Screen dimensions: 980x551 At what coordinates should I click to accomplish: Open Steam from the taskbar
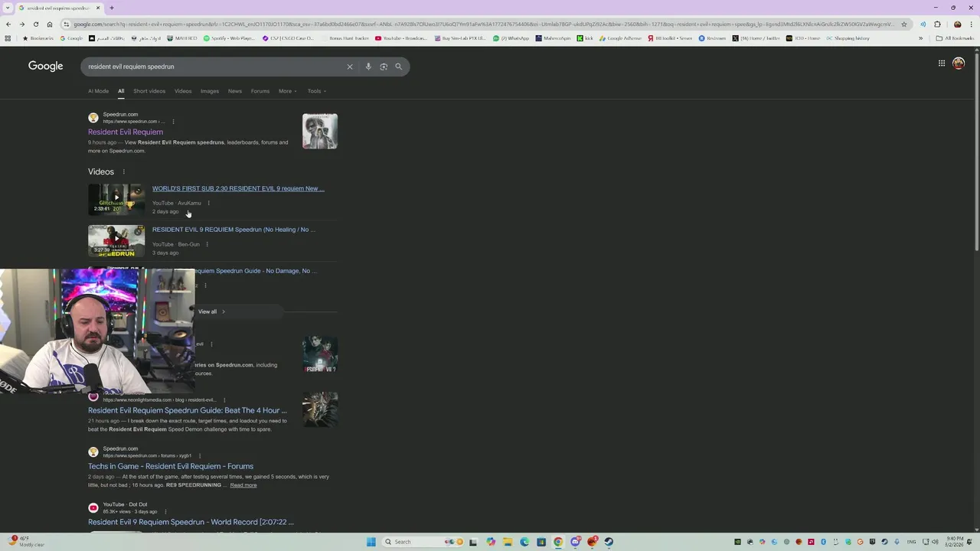pyautogui.click(x=609, y=542)
